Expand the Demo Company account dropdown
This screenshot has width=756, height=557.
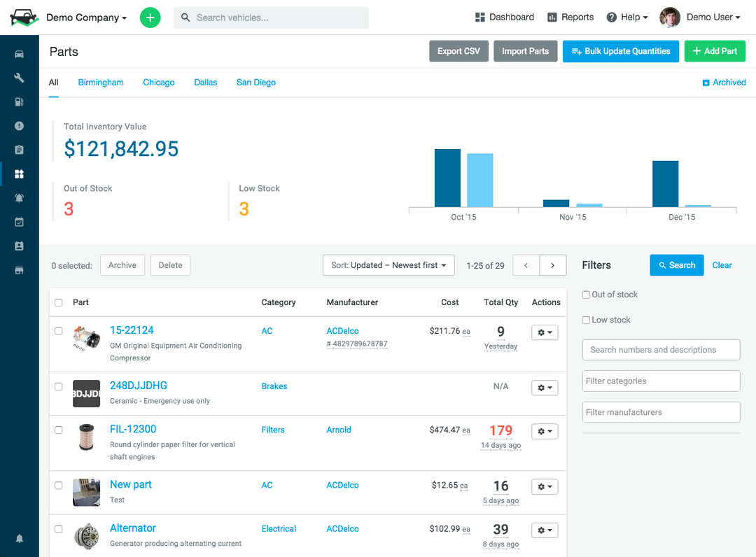[x=86, y=17]
